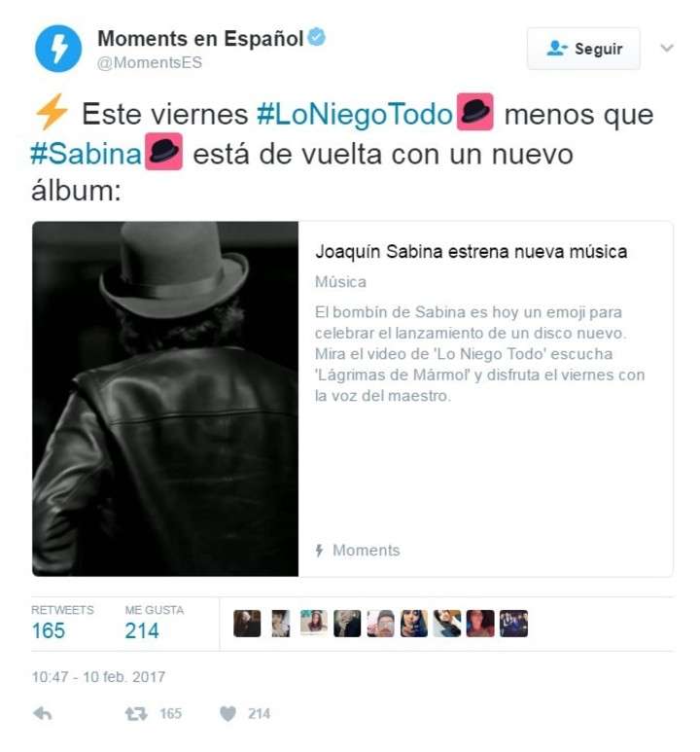Open 'Joaquín Sabina estrena nueva música' moment
The height and width of the screenshot is (752, 700).
point(472,252)
